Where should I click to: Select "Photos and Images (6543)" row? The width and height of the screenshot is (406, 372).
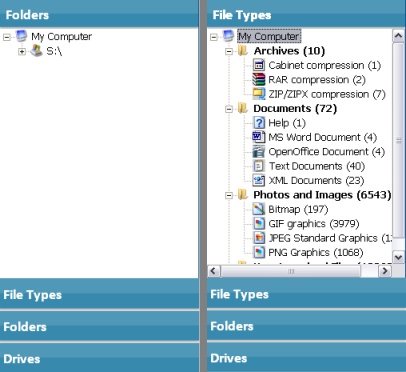[322, 195]
